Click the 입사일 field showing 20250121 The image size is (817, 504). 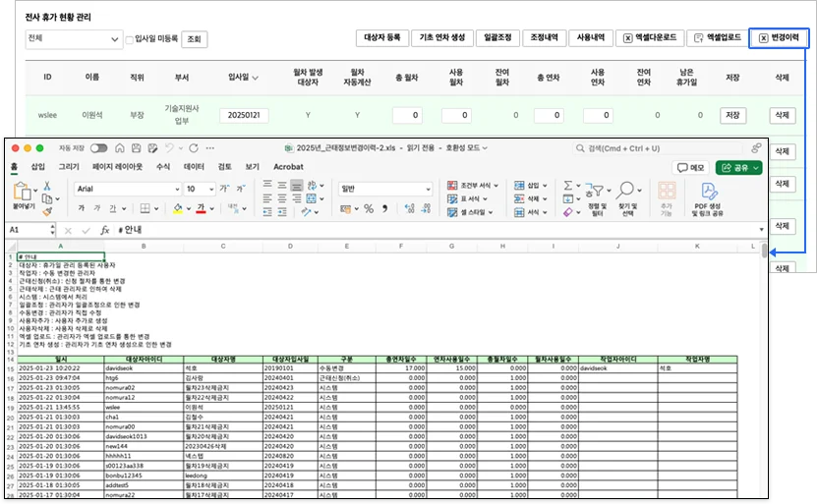[x=244, y=116]
